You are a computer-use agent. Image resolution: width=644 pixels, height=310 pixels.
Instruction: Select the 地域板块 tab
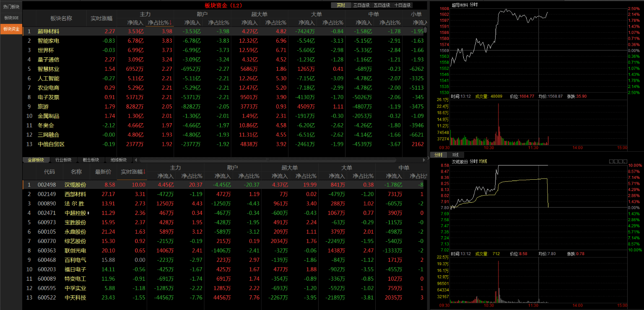(118, 160)
